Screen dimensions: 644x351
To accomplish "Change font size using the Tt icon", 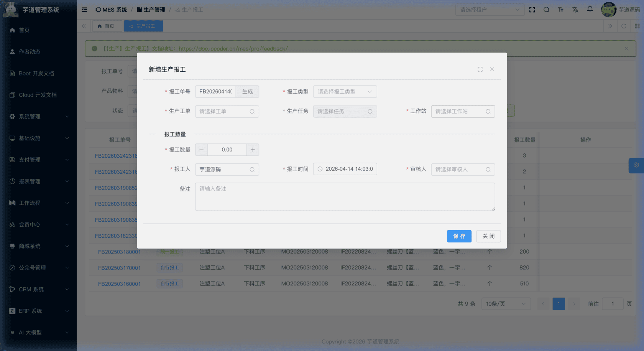I will pyautogui.click(x=560, y=10).
